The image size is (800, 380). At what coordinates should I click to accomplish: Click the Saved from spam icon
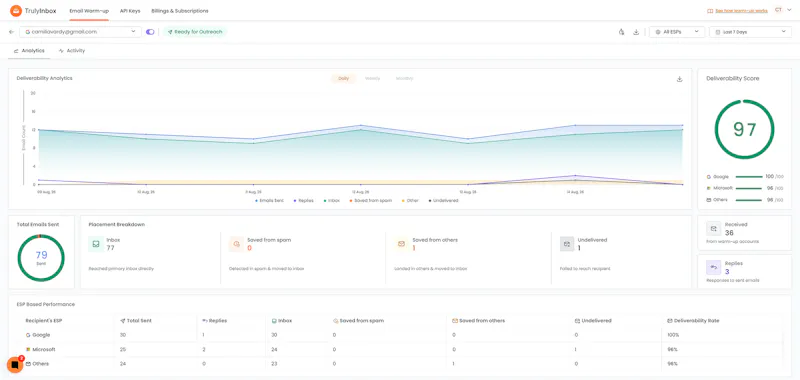tap(237, 244)
